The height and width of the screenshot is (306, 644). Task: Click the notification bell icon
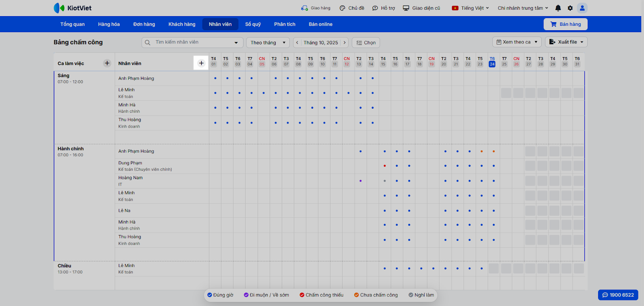click(558, 8)
